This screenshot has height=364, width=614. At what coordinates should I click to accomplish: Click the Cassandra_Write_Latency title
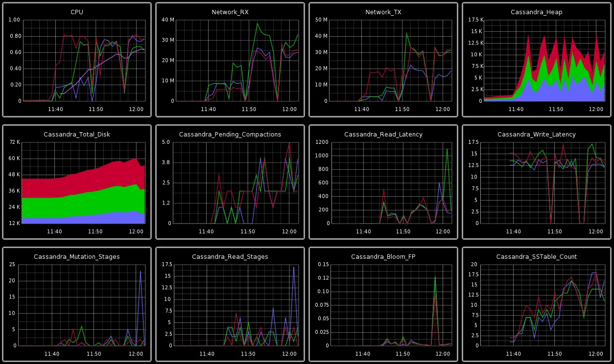pos(537,134)
